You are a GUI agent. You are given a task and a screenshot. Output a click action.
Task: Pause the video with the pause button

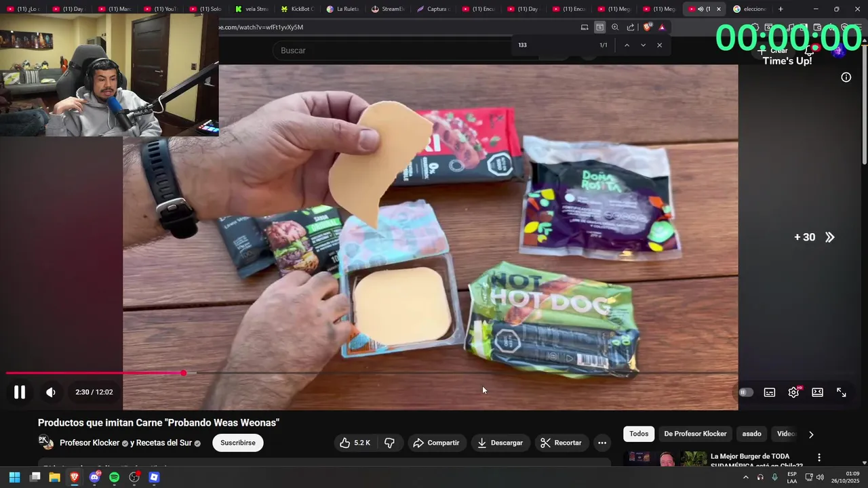(20, 392)
